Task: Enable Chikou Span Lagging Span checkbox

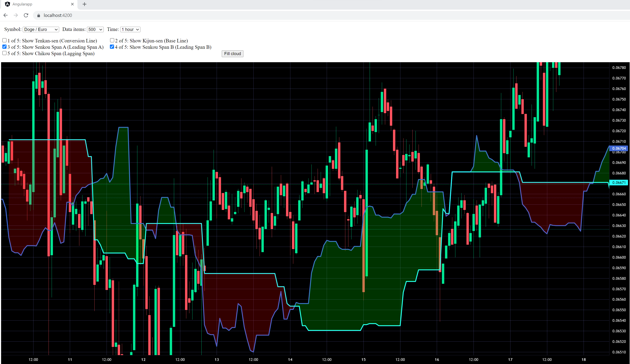Action: (5, 53)
